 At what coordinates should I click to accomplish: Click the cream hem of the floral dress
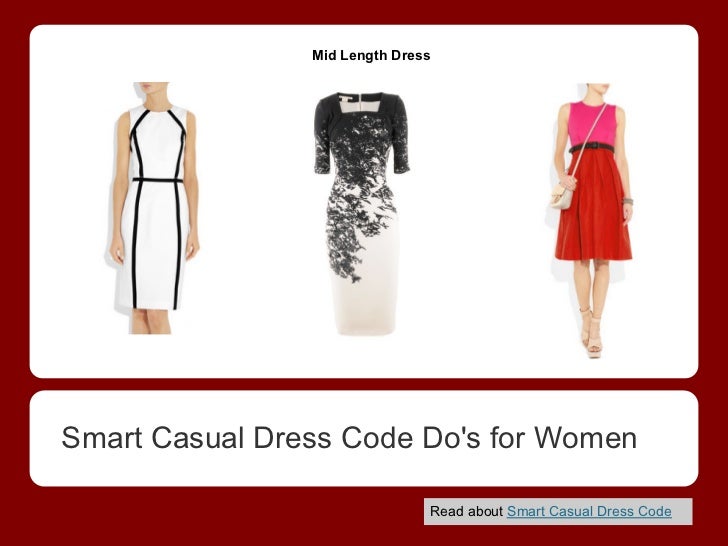pos(364,309)
